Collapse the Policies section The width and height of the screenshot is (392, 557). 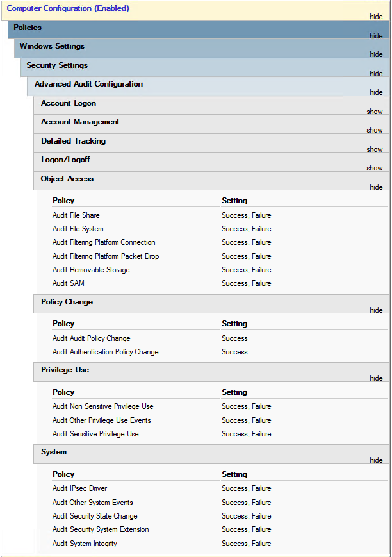[376, 36]
